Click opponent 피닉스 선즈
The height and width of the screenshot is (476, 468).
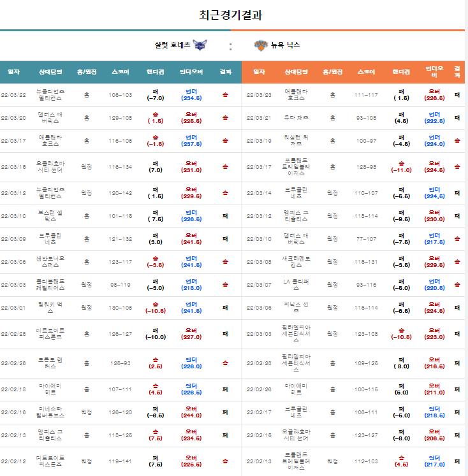tap(296, 308)
